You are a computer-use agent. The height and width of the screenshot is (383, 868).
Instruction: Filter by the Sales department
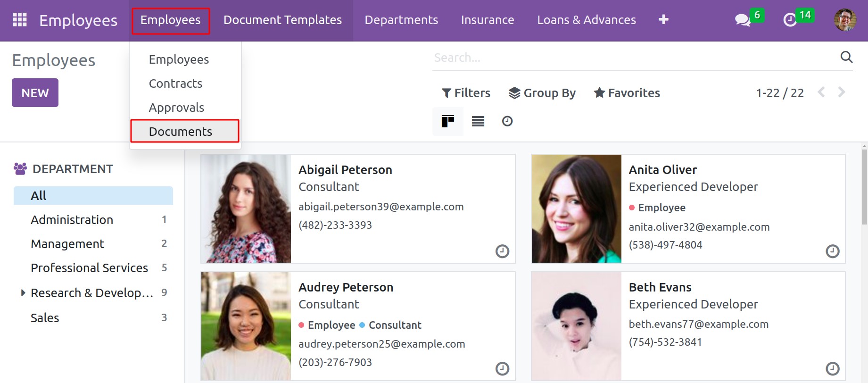pos(45,318)
